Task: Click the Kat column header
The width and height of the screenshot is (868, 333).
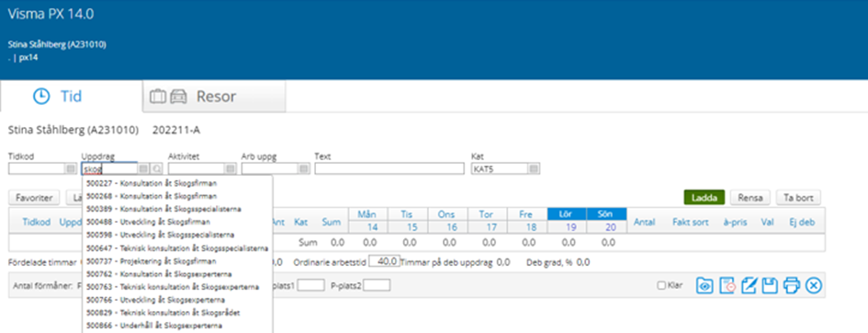Action: [301, 222]
